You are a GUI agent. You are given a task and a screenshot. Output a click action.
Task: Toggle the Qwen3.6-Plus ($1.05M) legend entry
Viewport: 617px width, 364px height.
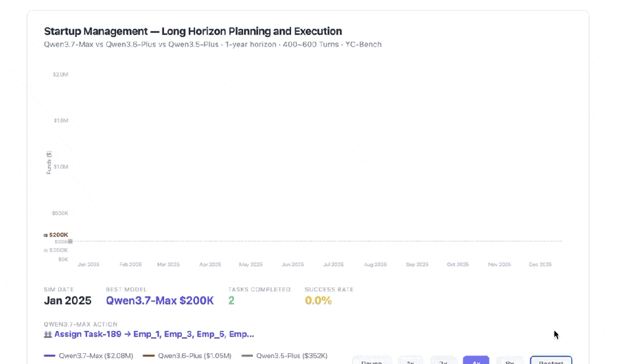click(187, 356)
